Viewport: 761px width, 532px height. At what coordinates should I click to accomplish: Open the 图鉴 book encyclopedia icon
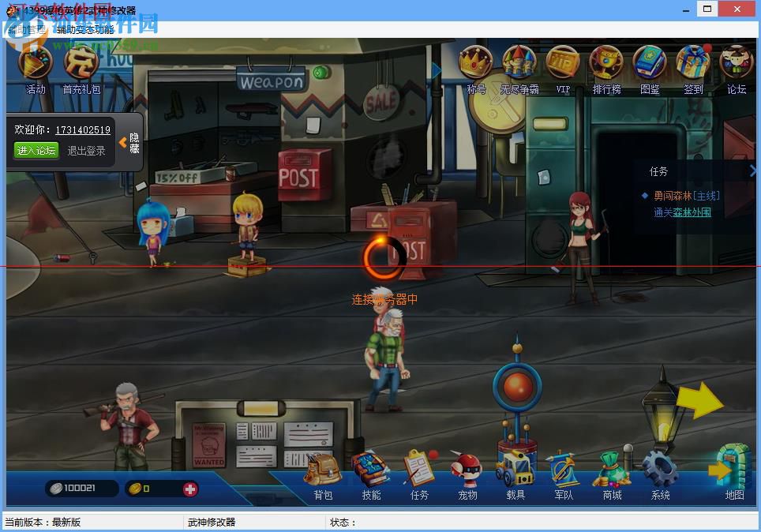point(650,69)
